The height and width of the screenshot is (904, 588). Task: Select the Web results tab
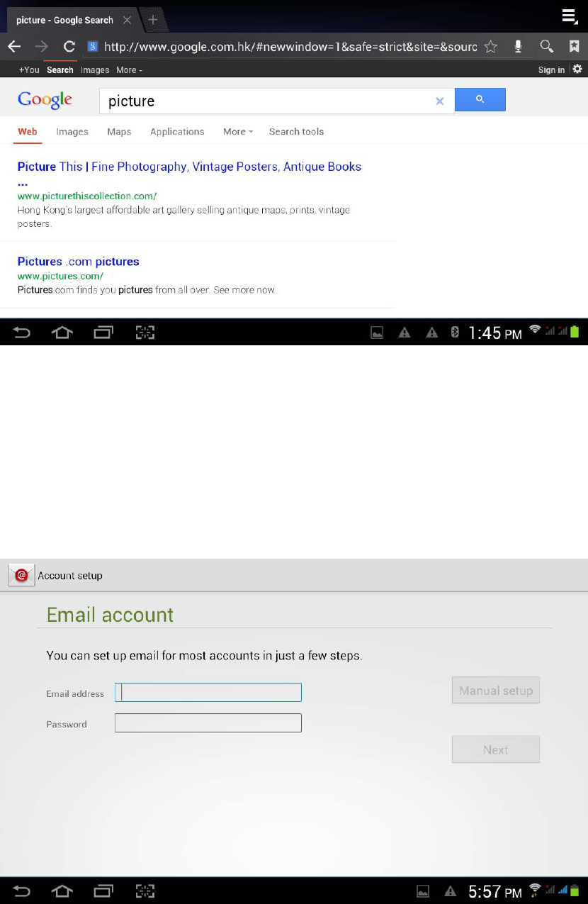click(28, 131)
